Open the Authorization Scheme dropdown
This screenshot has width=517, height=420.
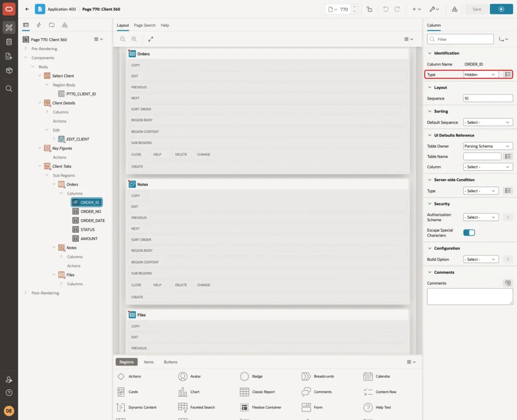tap(481, 217)
